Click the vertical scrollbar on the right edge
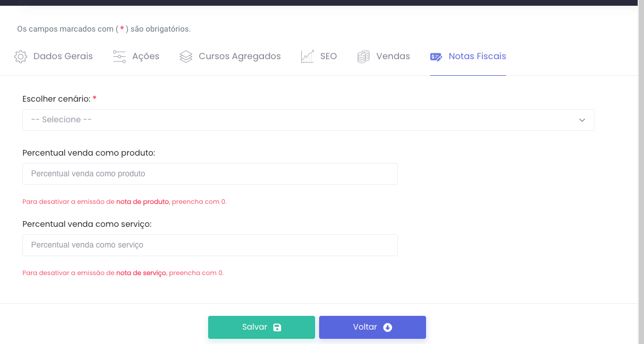 [641, 172]
